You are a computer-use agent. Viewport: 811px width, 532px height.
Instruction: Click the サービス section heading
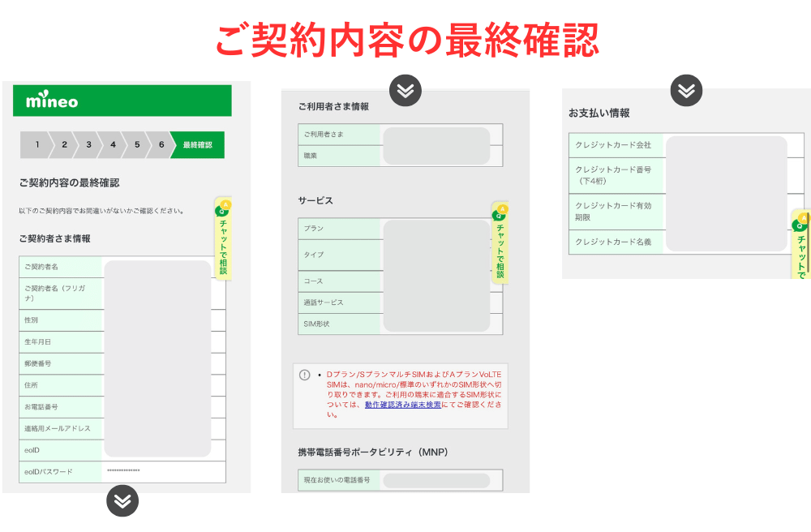[315, 200]
